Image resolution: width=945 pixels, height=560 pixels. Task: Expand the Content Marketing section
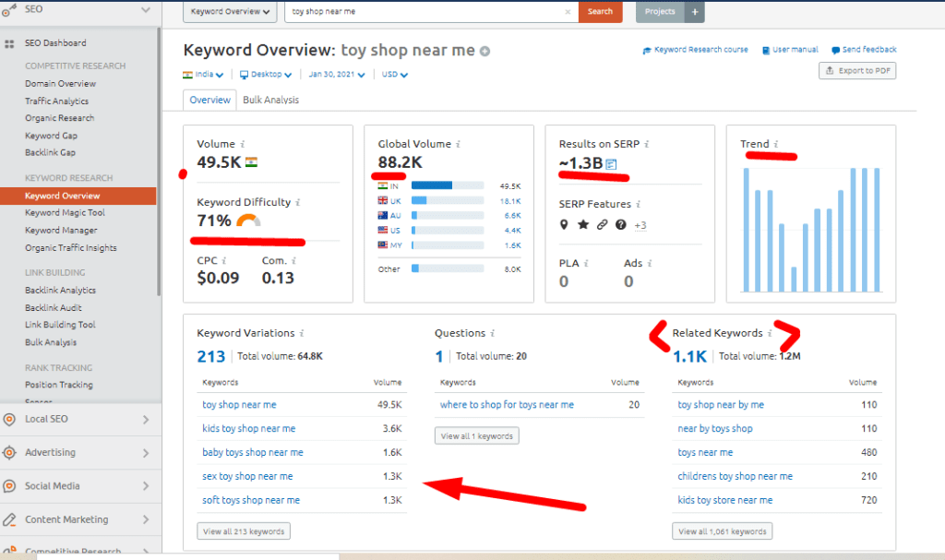pos(146,520)
